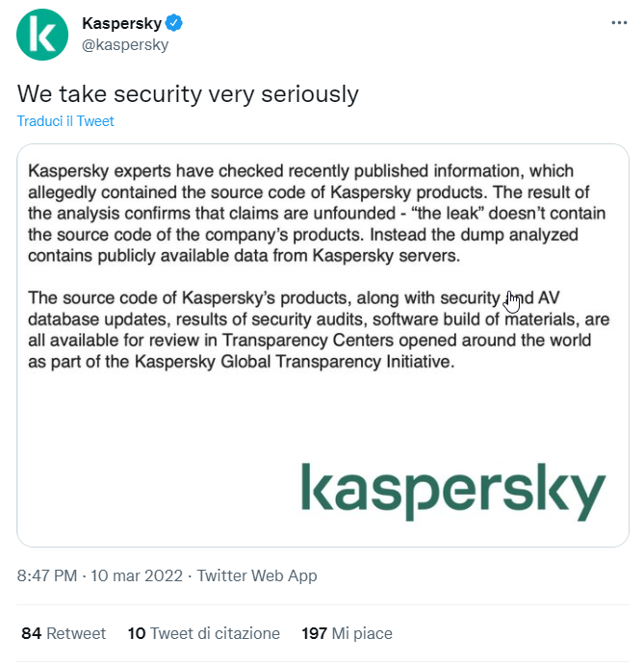Open the Kaspersky display name link
Image resolution: width=644 pixels, height=664 pixels.
120,24
